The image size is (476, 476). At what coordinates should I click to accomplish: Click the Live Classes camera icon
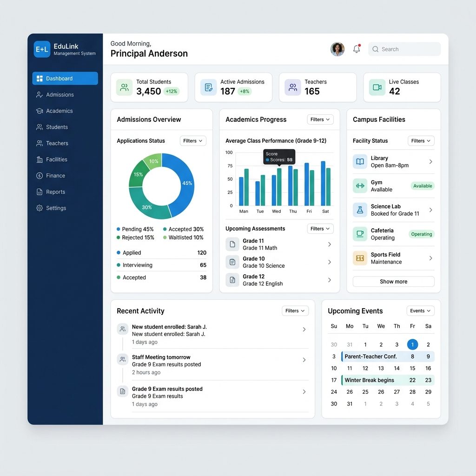pyautogui.click(x=377, y=87)
